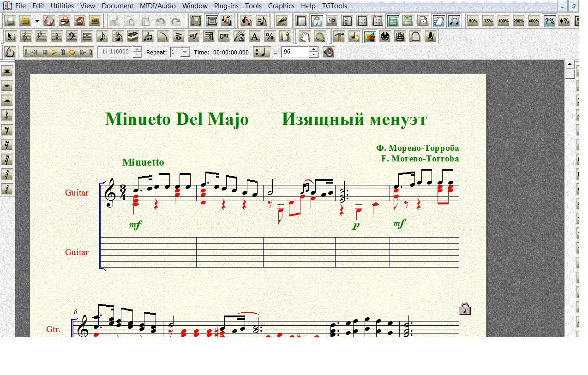Select the Speedy Entry tool
The width and height of the screenshot is (588, 375).
pos(117,36)
